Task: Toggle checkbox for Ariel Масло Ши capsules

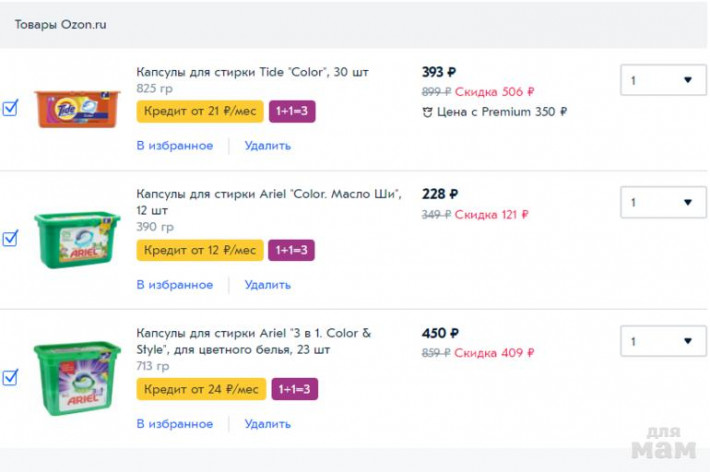Action: point(10,238)
